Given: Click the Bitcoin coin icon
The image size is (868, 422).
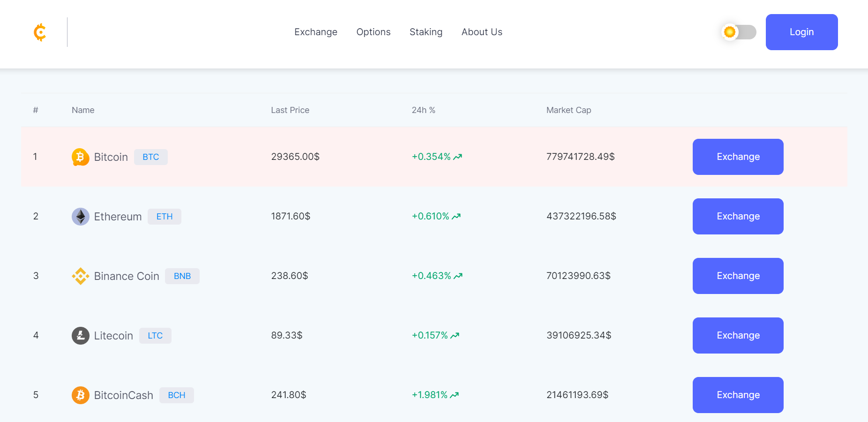Looking at the screenshot, I should (x=81, y=157).
